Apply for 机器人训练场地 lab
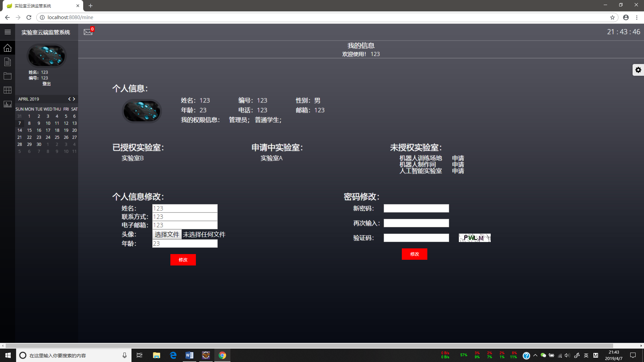The height and width of the screenshot is (362, 644). (x=458, y=158)
